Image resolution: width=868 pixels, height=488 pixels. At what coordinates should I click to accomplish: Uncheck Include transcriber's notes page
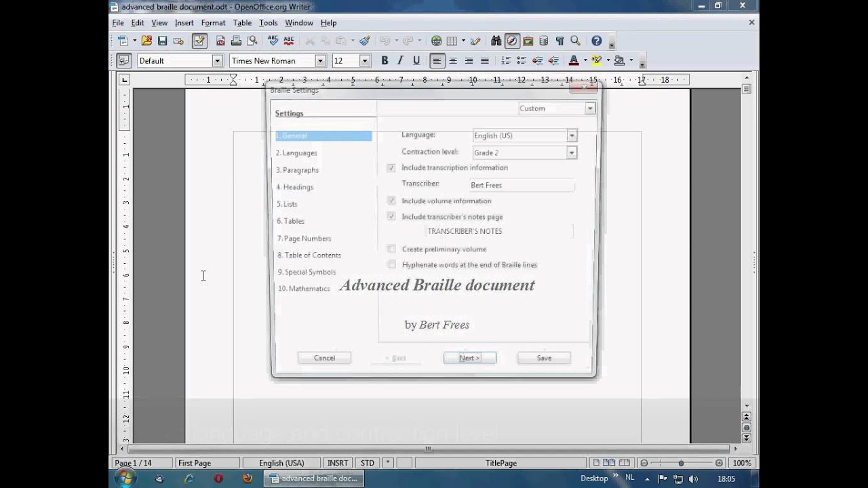pyautogui.click(x=391, y=216)
